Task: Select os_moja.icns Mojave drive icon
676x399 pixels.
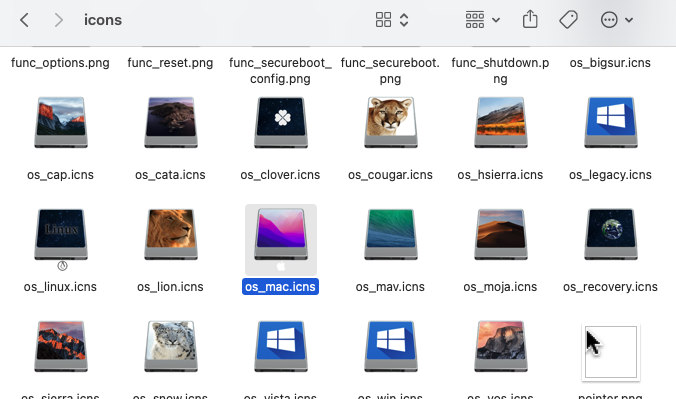Action: 501,235
